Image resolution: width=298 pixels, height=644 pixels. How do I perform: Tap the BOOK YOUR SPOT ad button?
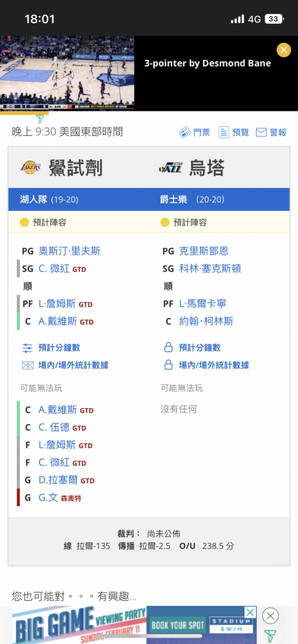click(x=177, y=625)
